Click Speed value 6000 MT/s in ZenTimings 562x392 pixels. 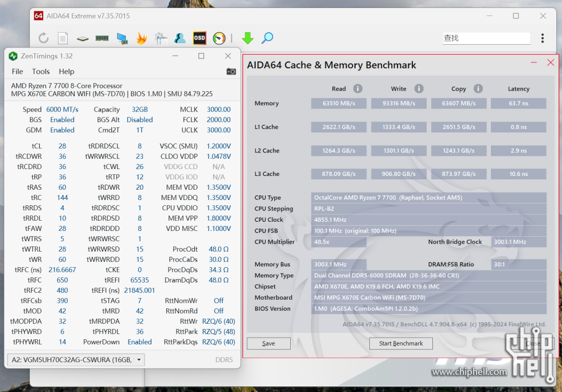click(63, 109)
